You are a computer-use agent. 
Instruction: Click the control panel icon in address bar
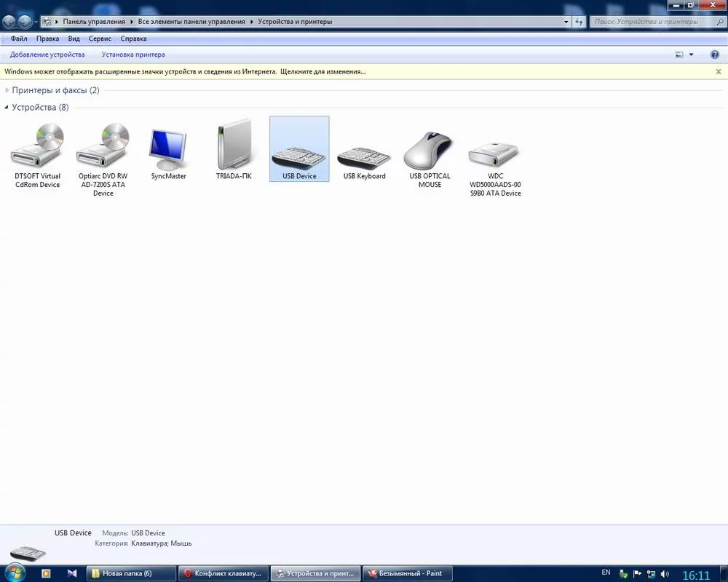(x=47, y=22)
